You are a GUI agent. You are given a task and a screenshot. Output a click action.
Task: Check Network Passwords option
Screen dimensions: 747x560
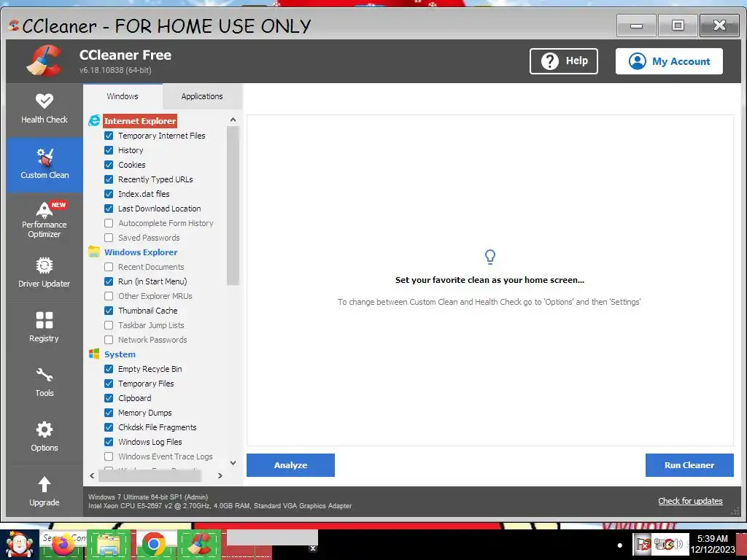(x=109, y=340)
